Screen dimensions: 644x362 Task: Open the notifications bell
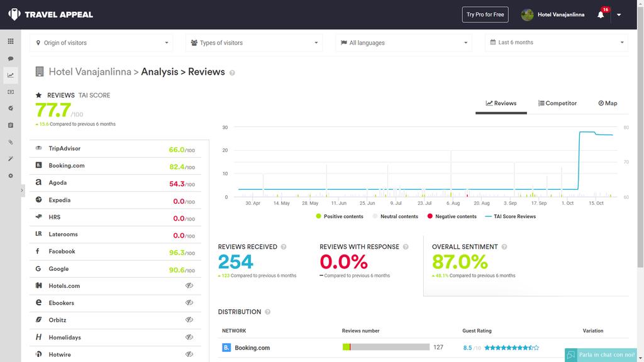(x=601, y=15)
